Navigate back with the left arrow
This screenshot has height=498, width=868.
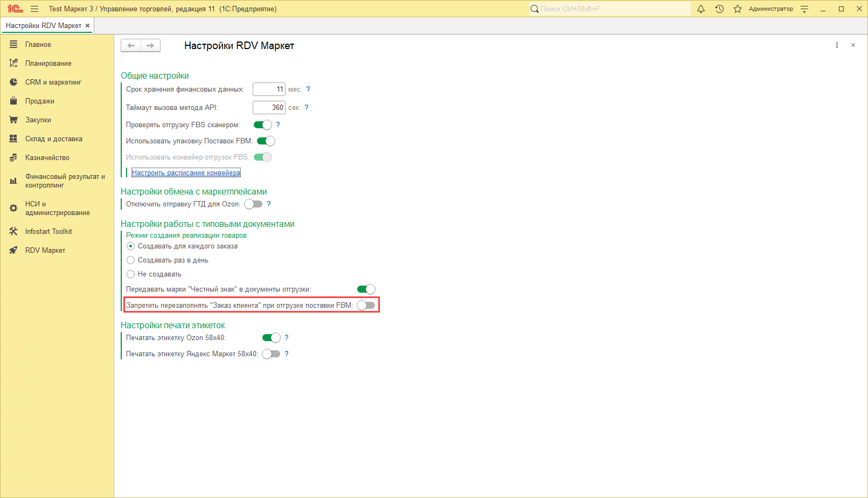point(131,45)
